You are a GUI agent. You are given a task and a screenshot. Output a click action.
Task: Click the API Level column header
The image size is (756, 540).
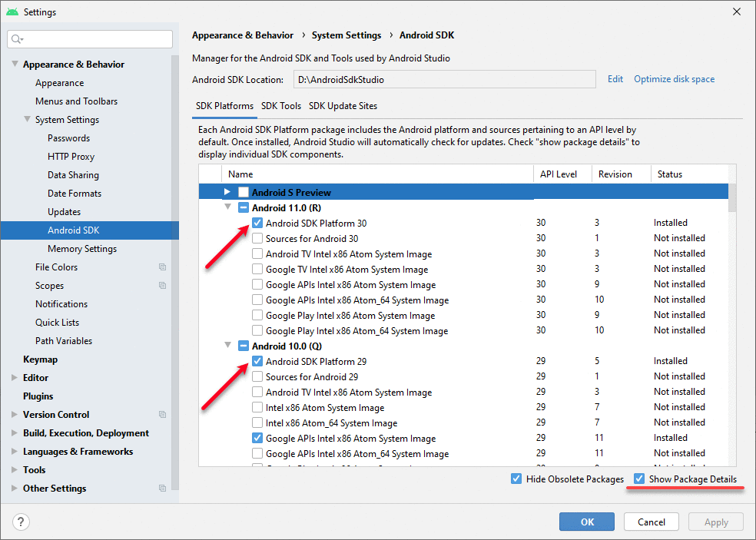pyautogui.click(x=562, y=174)
